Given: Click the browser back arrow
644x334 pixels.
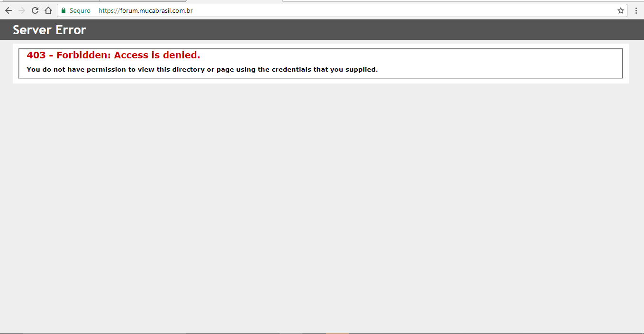Looking at the screenshot, I should pos(9,10).
